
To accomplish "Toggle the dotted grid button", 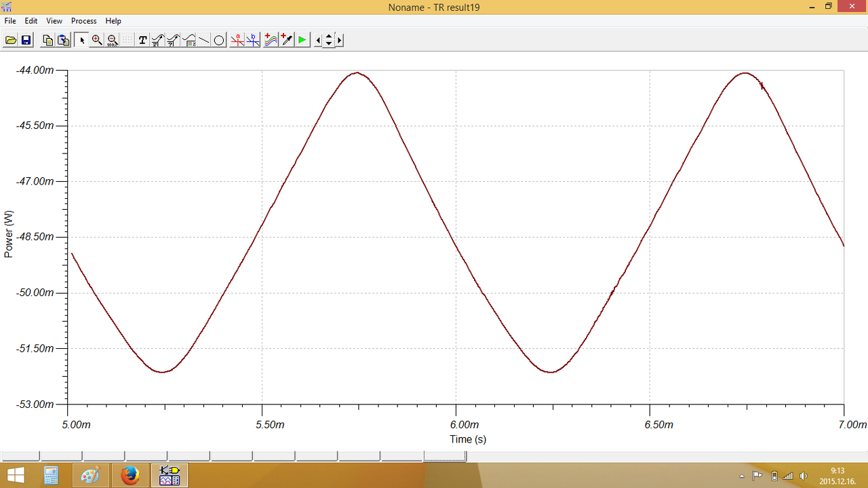I will tap(127, 40).
